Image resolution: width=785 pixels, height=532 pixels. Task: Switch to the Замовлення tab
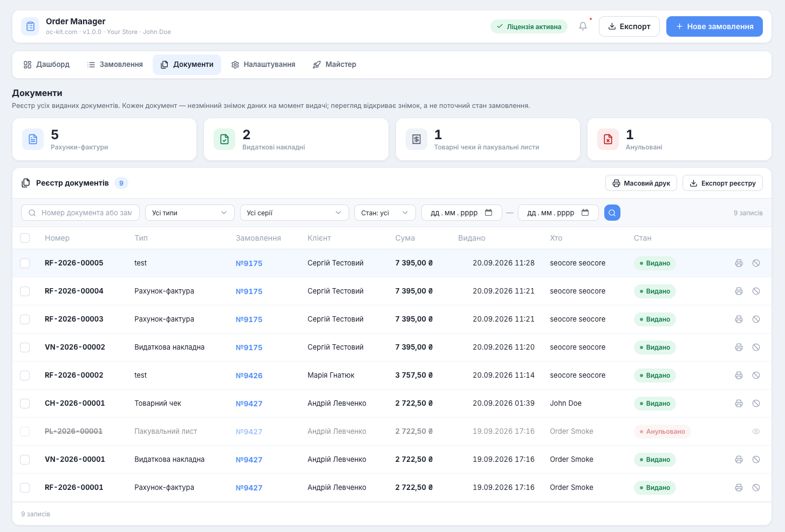point(115,65)
